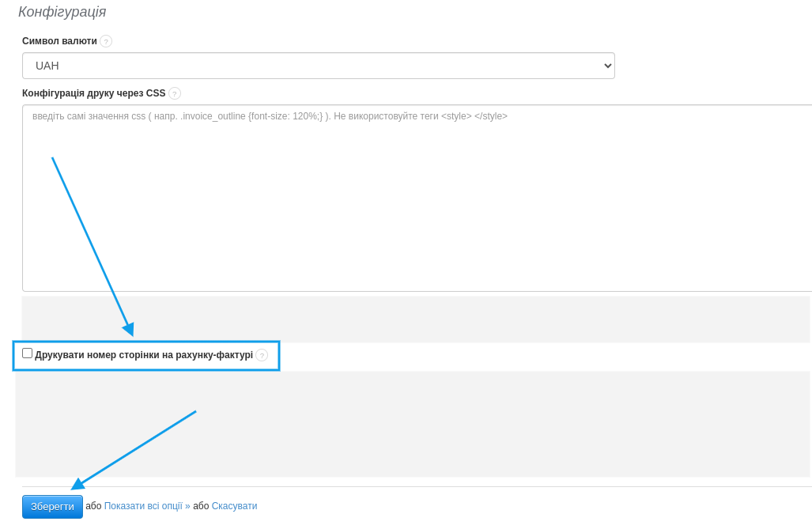Click the UAH value in currency selector
812x529 pixels.
click(x=47, y=66)
